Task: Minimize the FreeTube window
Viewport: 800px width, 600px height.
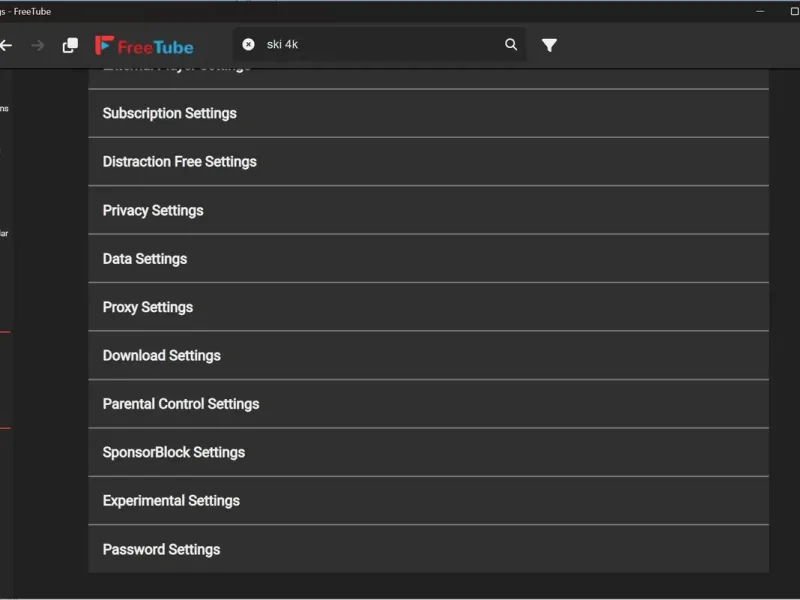Action: [757, 11]
